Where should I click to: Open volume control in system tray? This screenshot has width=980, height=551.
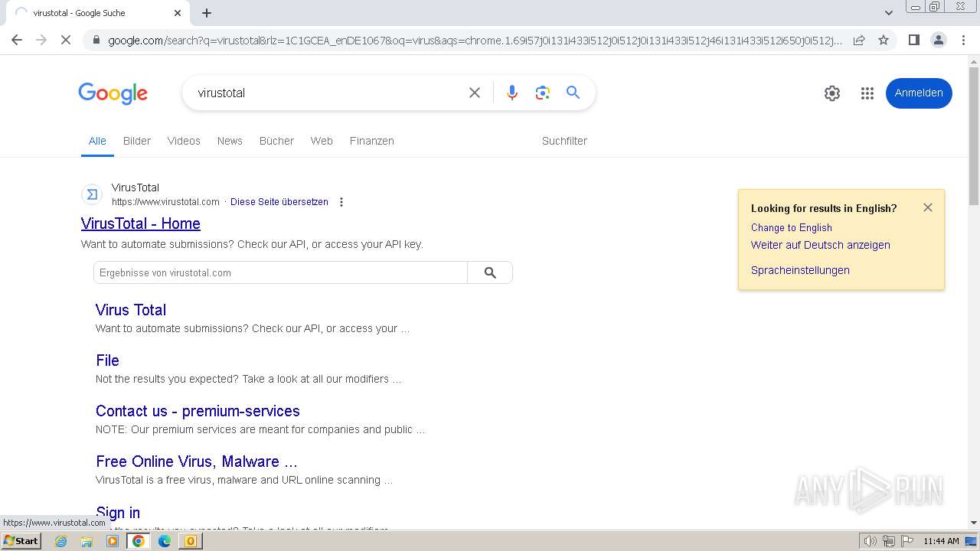[871, 541]
